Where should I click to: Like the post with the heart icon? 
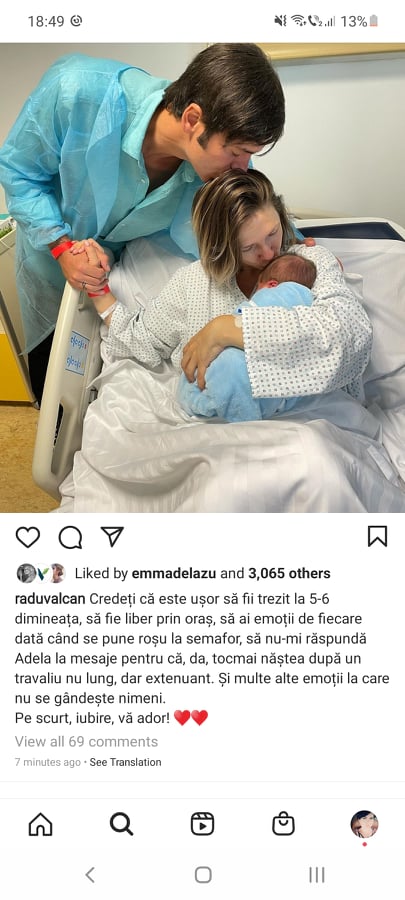click(28, 537)
